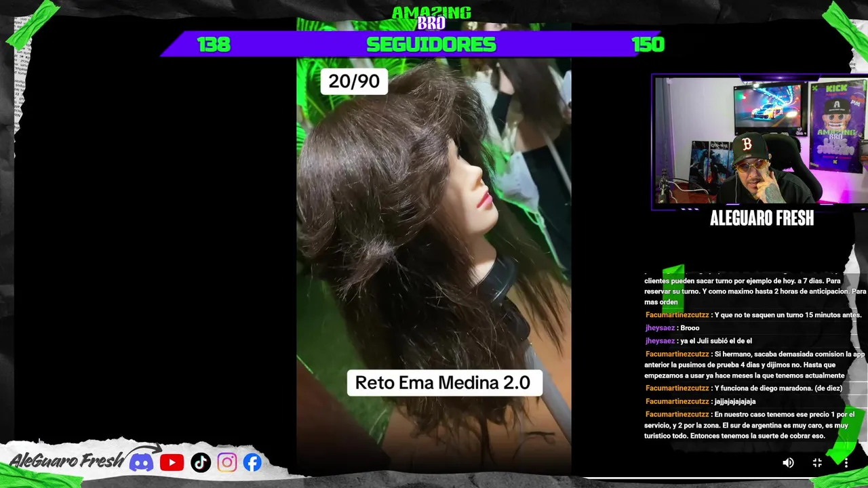Screen dimensions: 868x488
Task: Click chat message 'jajjajajajajaja'
Action: (701, 401)
